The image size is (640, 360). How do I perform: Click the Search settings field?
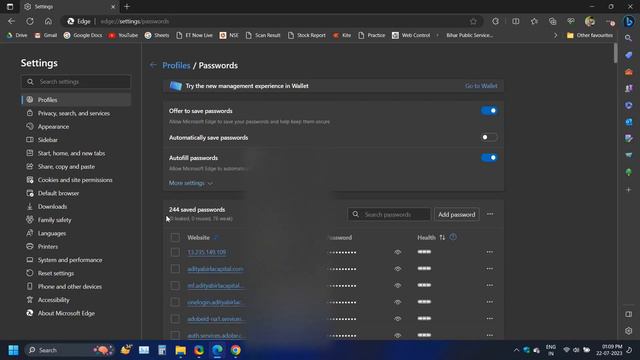(76, 82)
